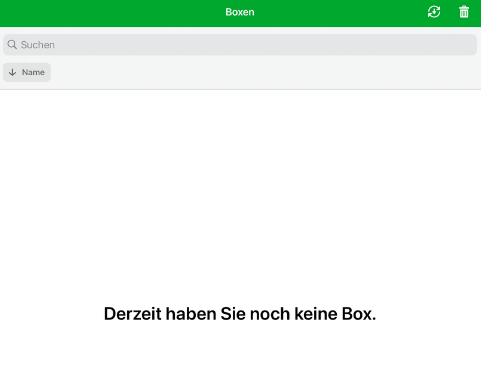The width and height of the screenshot is (481, 365).
Task: Toggle the Name sort button
Action: pyautogui.click(x=27, y=72)
